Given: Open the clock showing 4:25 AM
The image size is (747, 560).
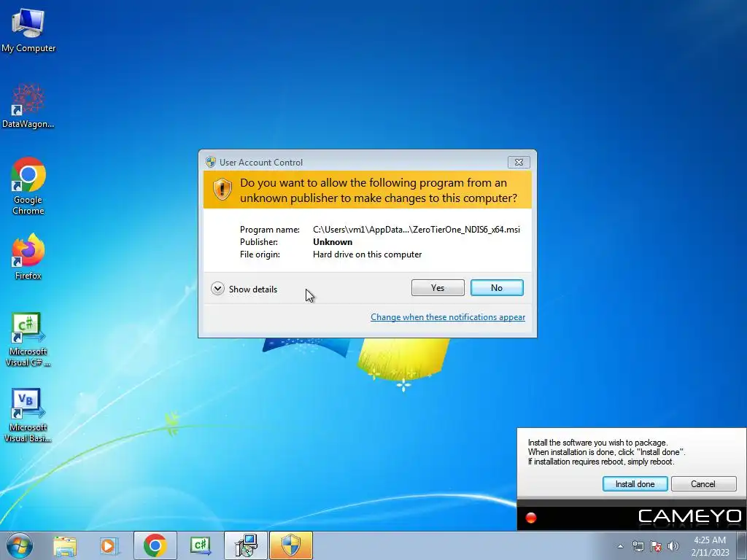Looking at the screenshot, I should [710, 546].
